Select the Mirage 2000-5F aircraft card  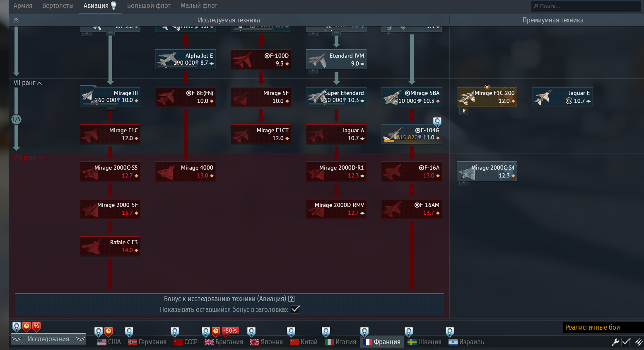coord(110,209)
